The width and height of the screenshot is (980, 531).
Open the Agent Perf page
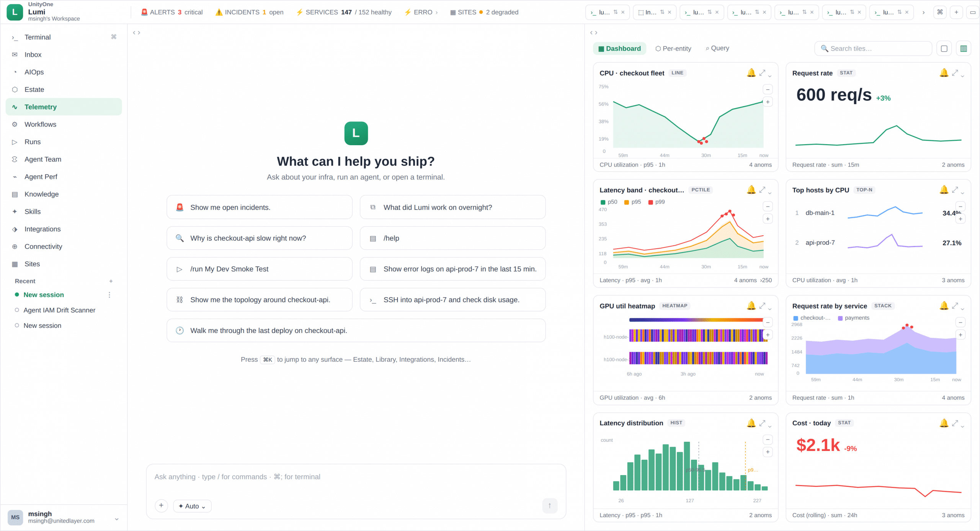(64, 177)
